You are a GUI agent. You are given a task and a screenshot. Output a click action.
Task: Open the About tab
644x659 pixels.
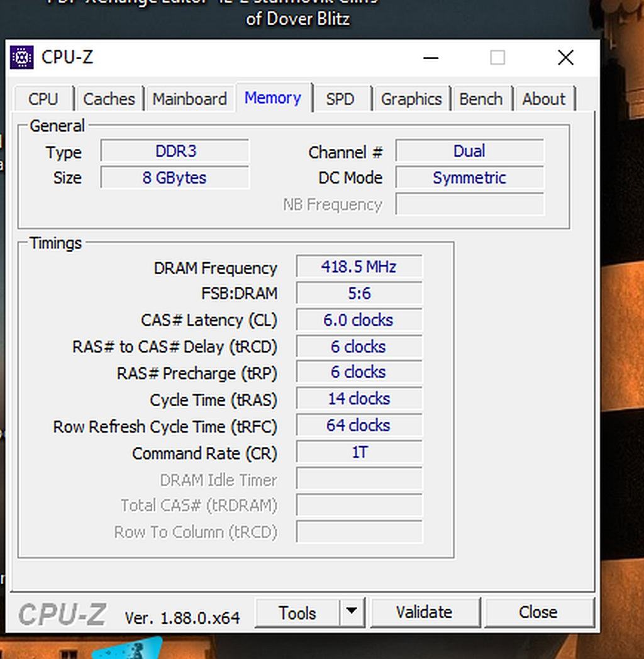tap(543, 99)
